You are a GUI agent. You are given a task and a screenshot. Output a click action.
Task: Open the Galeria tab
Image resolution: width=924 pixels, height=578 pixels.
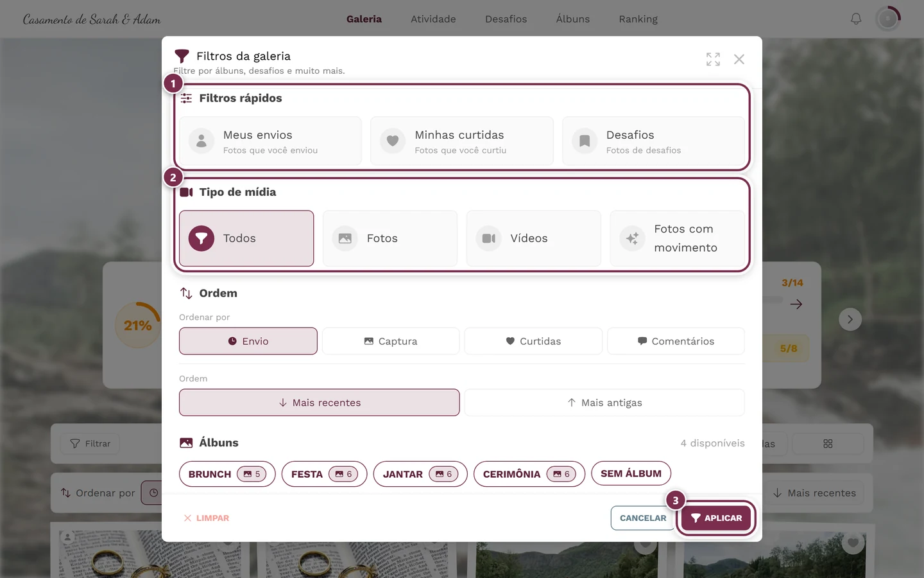tap(364, 19)
